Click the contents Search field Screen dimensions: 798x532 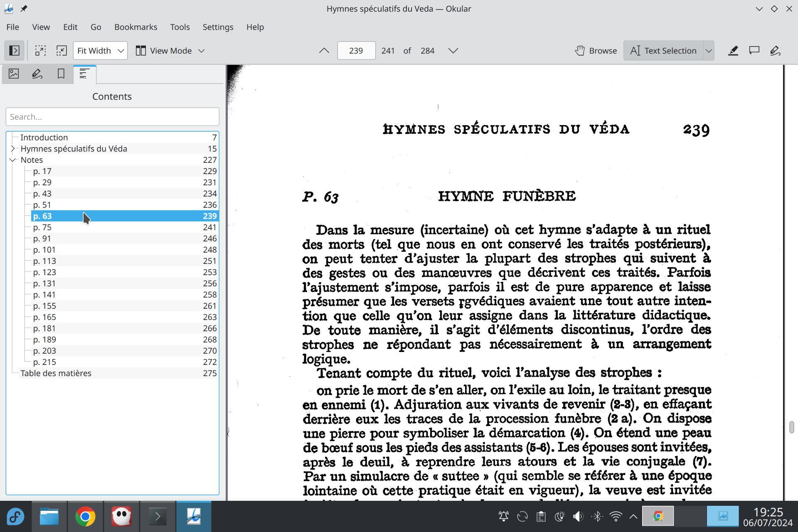112,117
